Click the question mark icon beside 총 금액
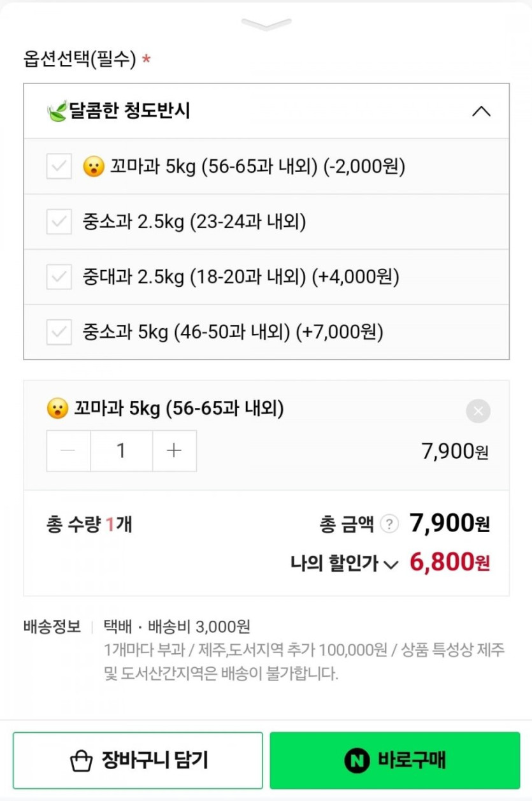 389,524
